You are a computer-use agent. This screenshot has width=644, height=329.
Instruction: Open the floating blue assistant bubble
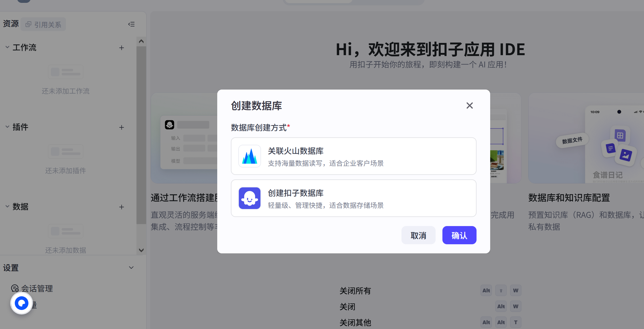coord(22,303)
